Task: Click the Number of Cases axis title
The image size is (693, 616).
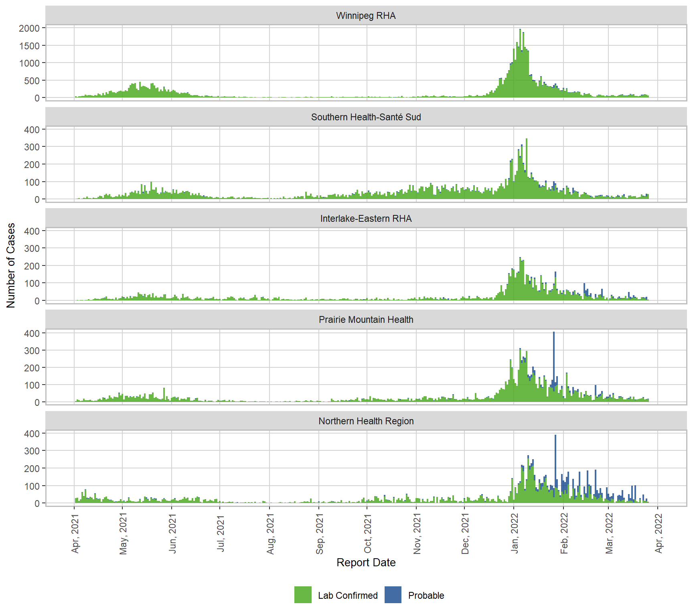Action: (11, 265)
